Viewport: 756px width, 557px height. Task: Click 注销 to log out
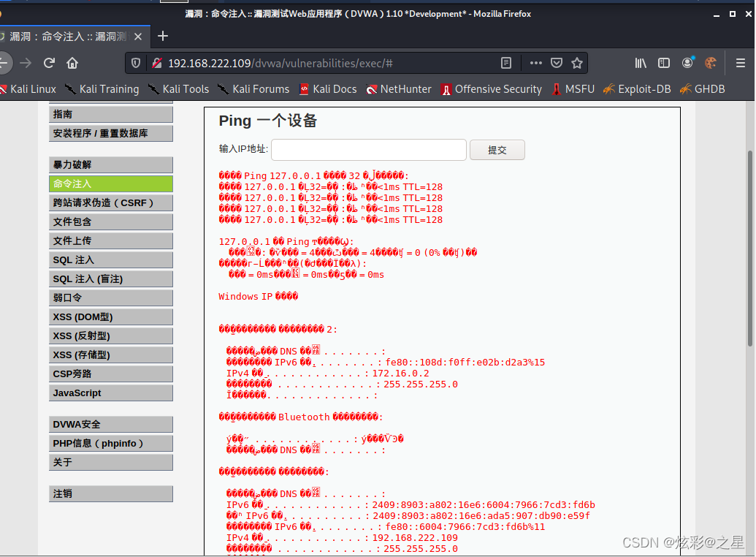[111, 493]
